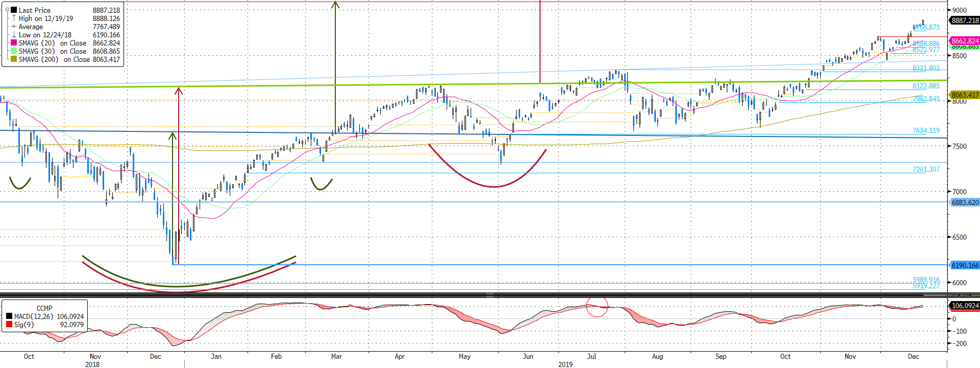The height and width of the screenshot is (368, 980).
Task: Select the Sig(9) legend label
Action: point(24,325)
